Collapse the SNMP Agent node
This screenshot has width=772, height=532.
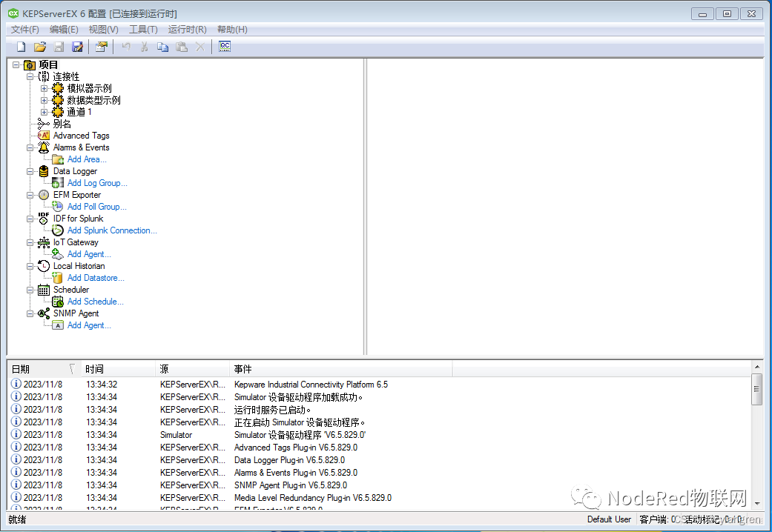point(30,313)
